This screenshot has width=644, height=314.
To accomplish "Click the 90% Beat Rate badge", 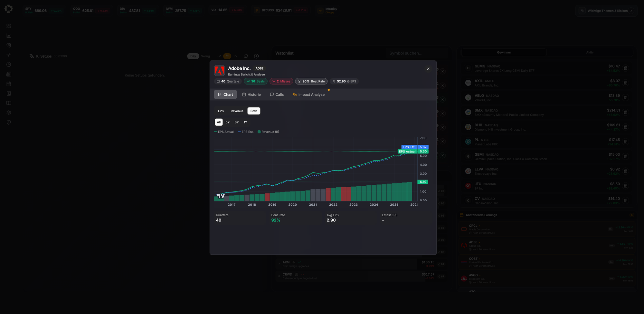I will pos(311,81).
